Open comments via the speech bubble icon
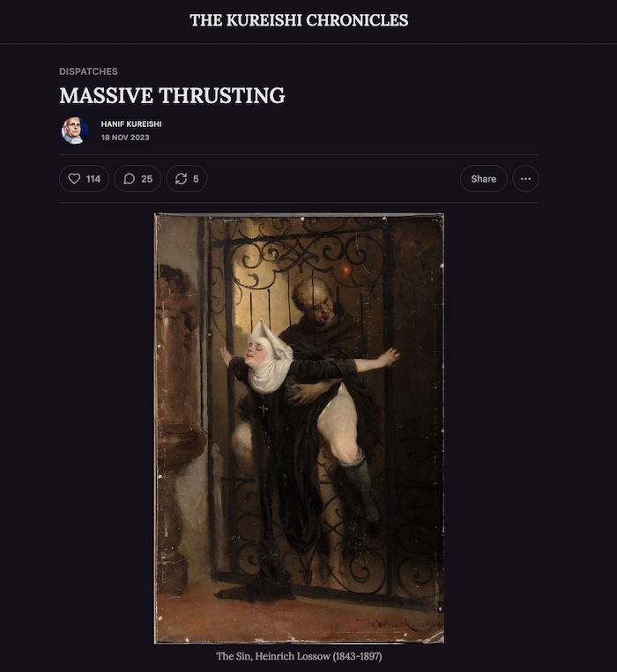 129,179
